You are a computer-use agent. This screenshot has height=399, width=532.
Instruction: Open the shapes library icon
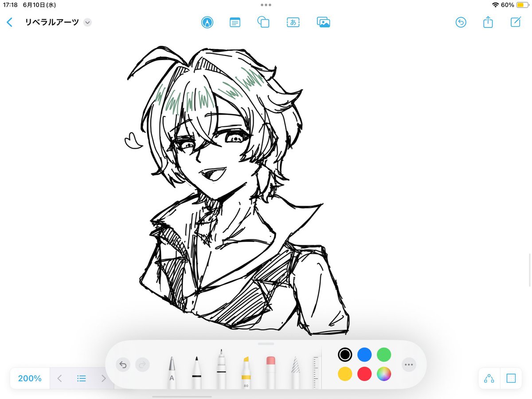pos(263,22)
